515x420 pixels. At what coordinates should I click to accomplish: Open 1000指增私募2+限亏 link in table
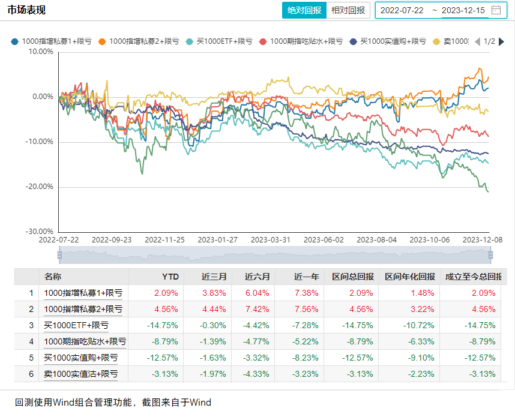[83, 309]
